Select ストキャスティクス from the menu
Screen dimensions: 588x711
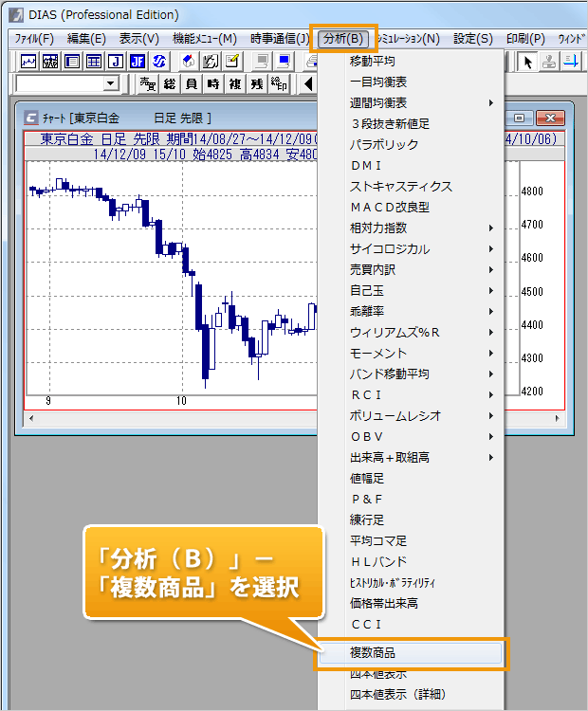pyautogui.click(x=400, y=186)
